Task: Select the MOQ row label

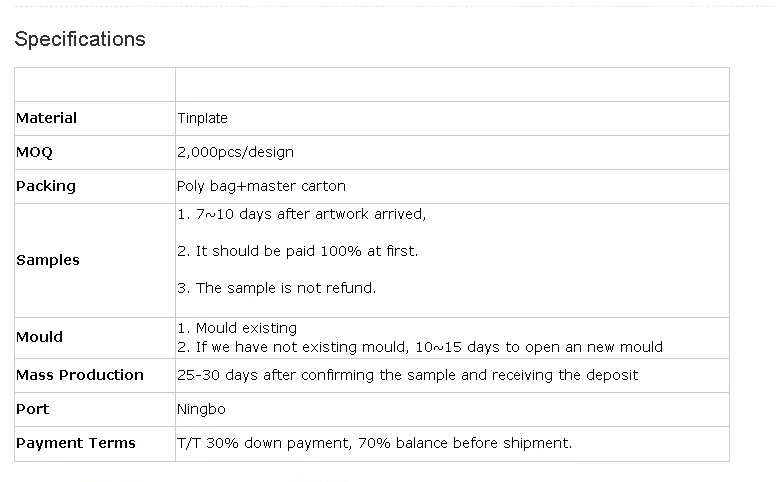Action: pos(34,152)
